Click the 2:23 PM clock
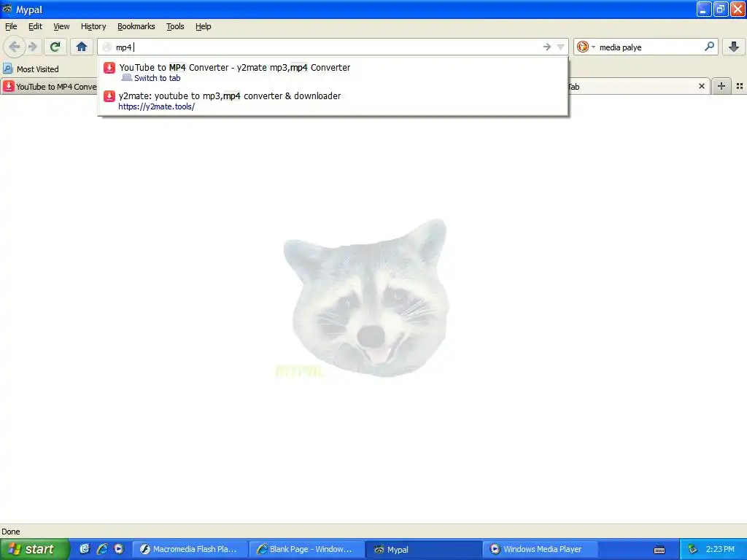Viewport: 747px width, 560px height. (x=720, y=549)
